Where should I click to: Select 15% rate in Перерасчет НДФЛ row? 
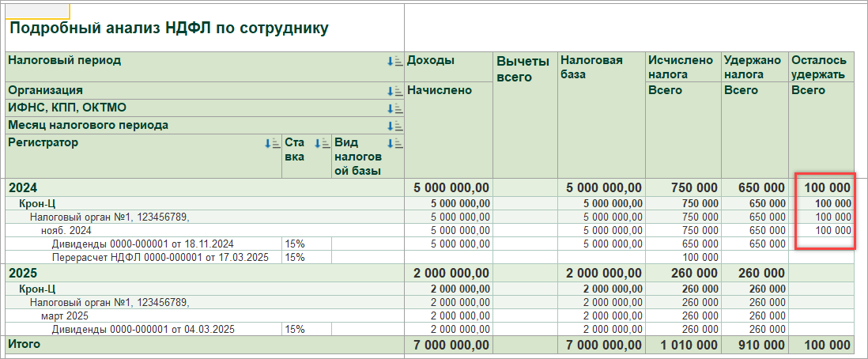tap(295, 258)
